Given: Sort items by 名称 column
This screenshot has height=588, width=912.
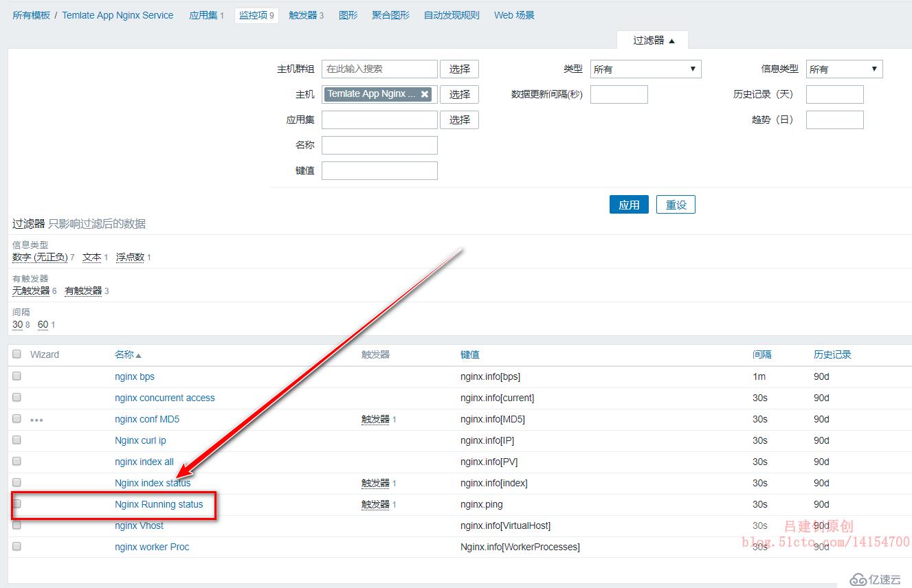Looking at the screenshot, I should (x=128, y=354).
